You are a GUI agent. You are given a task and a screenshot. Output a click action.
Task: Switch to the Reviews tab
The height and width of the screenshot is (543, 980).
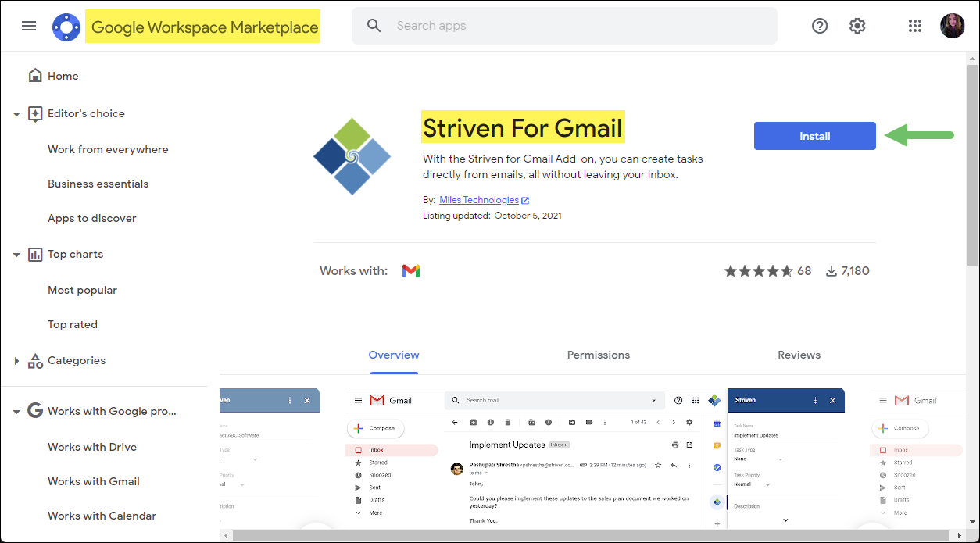coord(799,355)
